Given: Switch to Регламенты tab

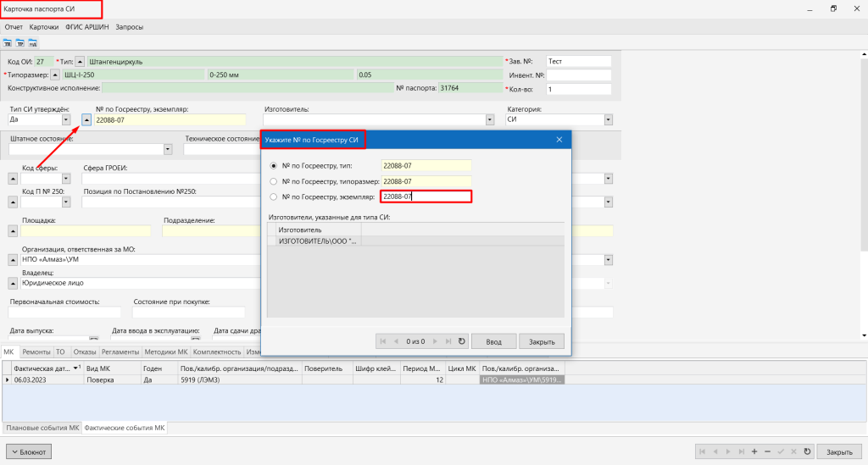Looking at the screenshot, I should click(x=120, y=352).
